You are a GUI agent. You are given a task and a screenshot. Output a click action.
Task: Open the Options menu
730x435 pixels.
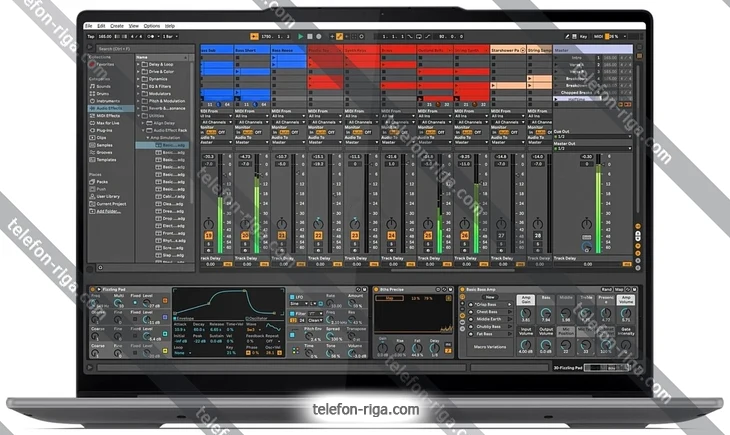pos(150,25)
